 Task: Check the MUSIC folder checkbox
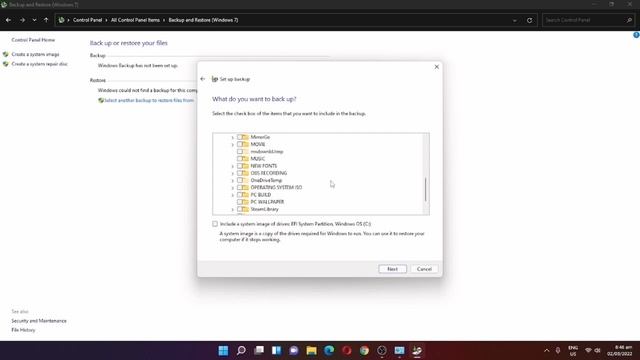click(x=240, y=158)
